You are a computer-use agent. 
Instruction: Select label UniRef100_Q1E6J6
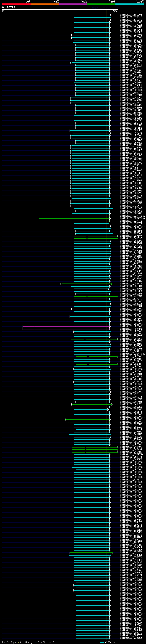click(131, 153)
